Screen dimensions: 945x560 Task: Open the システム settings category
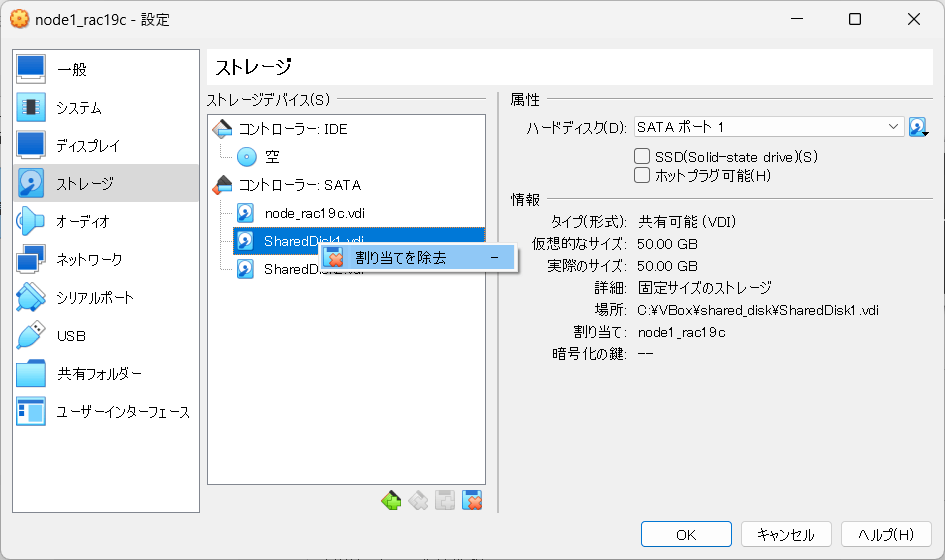105,107
